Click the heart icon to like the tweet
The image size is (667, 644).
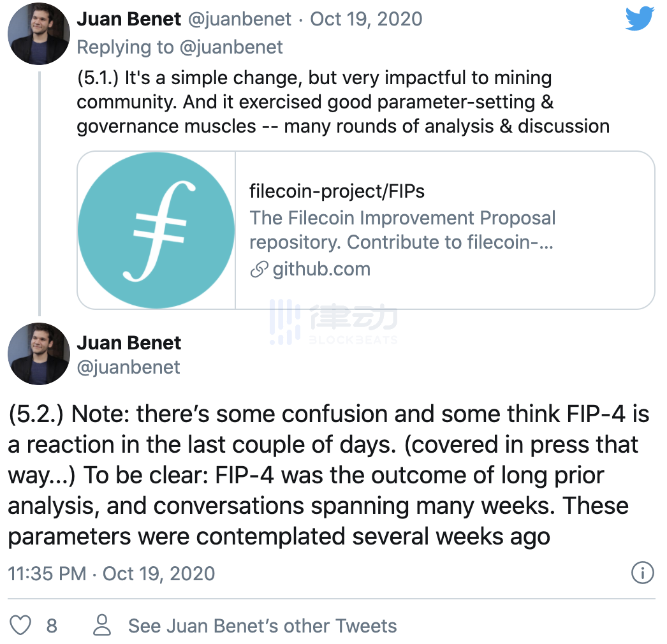tap(20, 626)
